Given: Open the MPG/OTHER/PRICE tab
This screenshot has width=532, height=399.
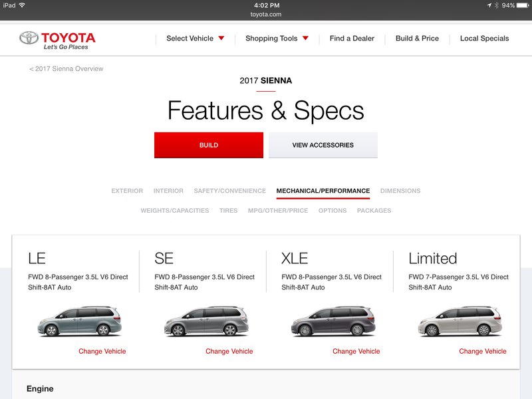Looking at the screenshot, I should point(278,210).
